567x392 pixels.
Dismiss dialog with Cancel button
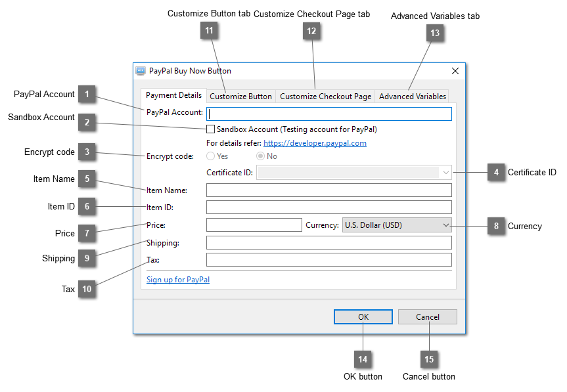(428, 317)
